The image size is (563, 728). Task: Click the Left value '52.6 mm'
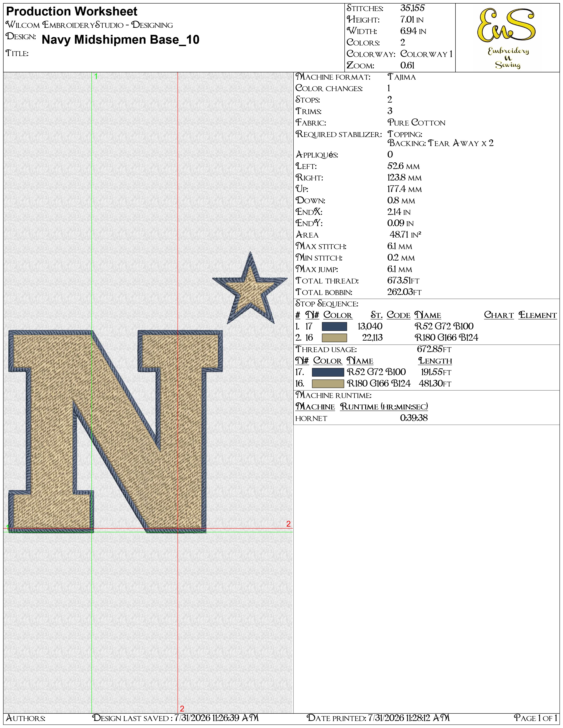coord(404,166)
